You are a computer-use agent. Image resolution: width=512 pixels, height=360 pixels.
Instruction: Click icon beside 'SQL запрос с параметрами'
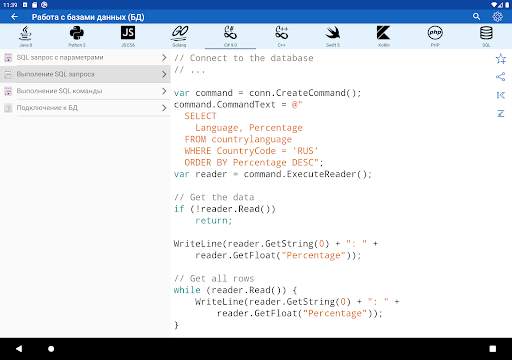tap(8, 58)
